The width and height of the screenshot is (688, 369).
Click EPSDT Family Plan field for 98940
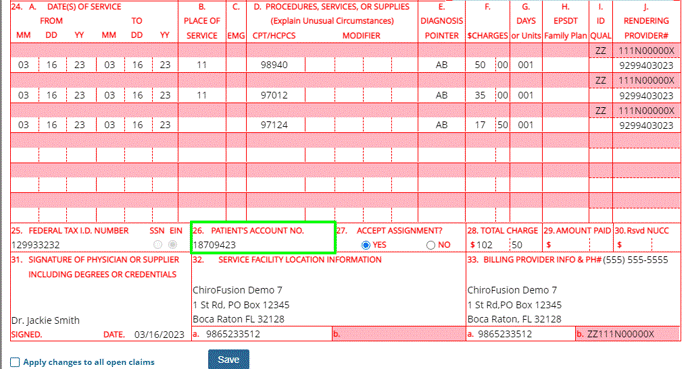pos(566,65)
